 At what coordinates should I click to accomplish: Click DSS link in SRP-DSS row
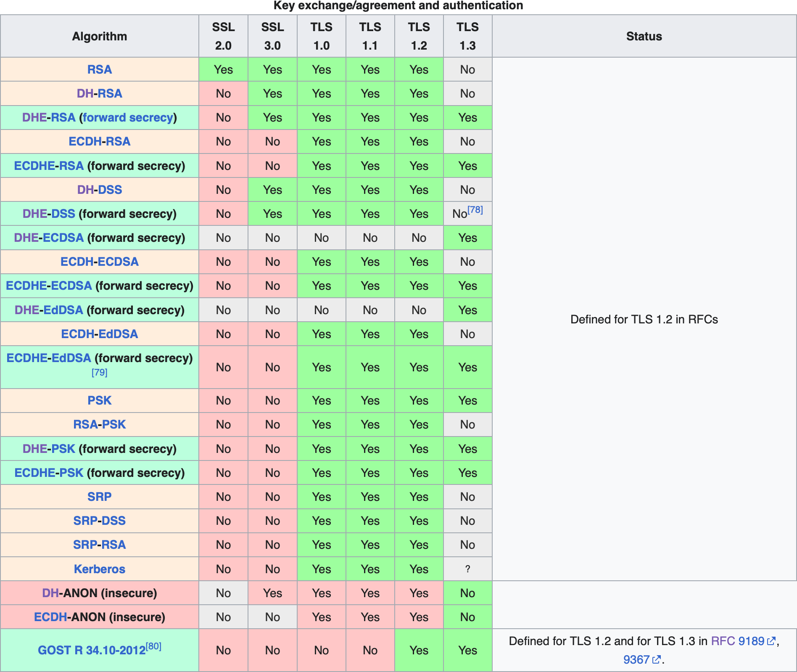click(x=114, y=521)
